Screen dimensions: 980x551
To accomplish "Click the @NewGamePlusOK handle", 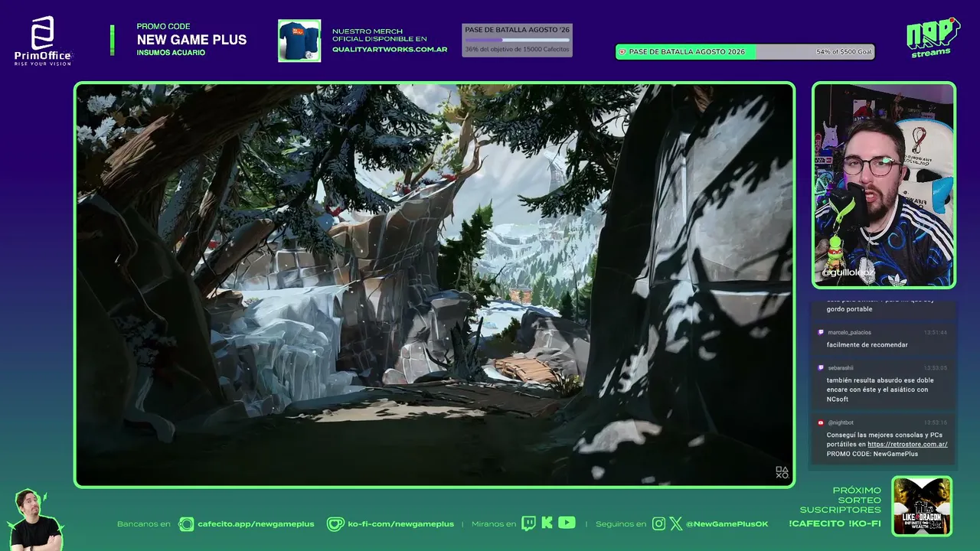I will point(727,524).
